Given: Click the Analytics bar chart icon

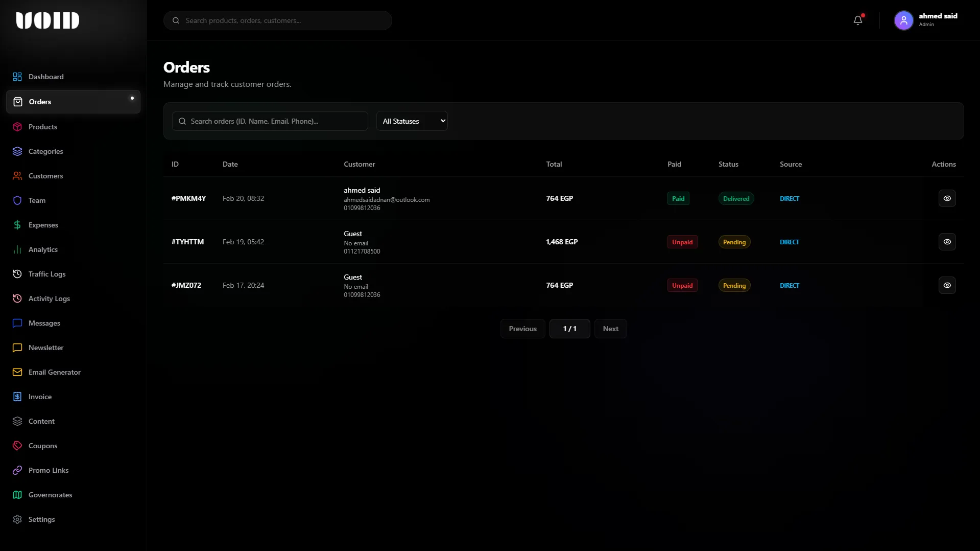Looking at the screenshot, I should pyautogui.click(x=17, y=249).
